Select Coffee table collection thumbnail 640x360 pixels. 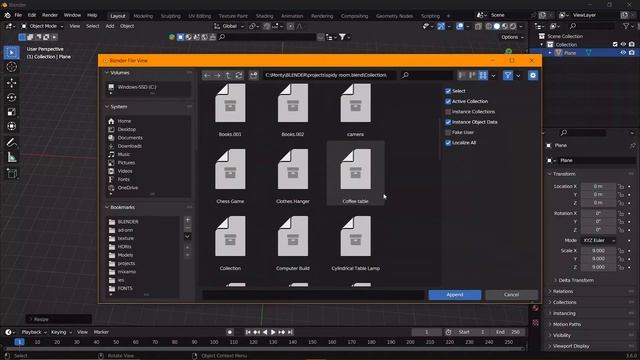click(355, 173)
